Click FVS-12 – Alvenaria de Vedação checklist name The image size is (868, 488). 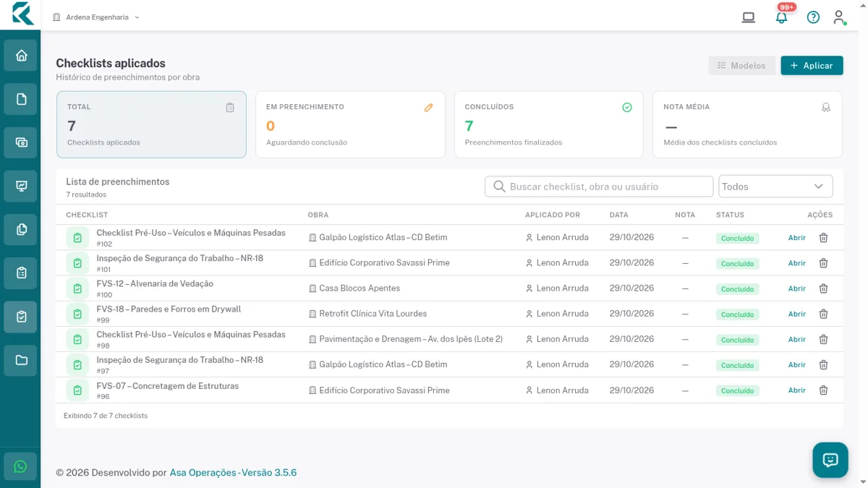click(155, 284)
